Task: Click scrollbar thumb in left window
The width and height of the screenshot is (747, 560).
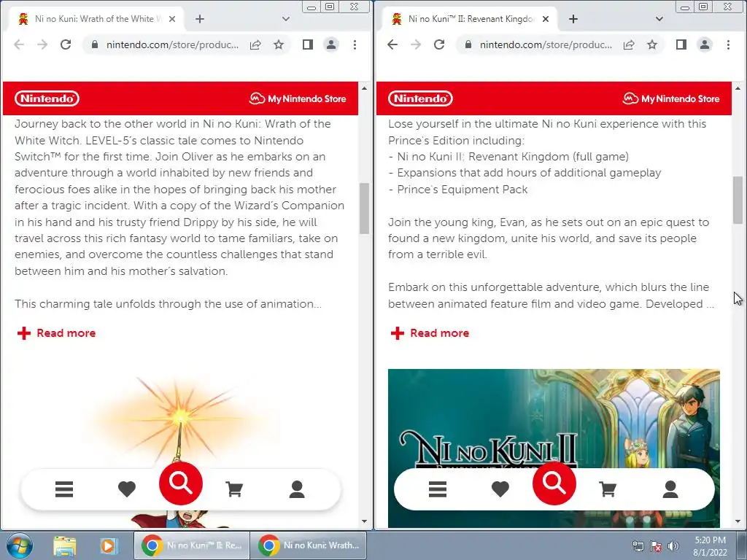Action: point(365,208)
